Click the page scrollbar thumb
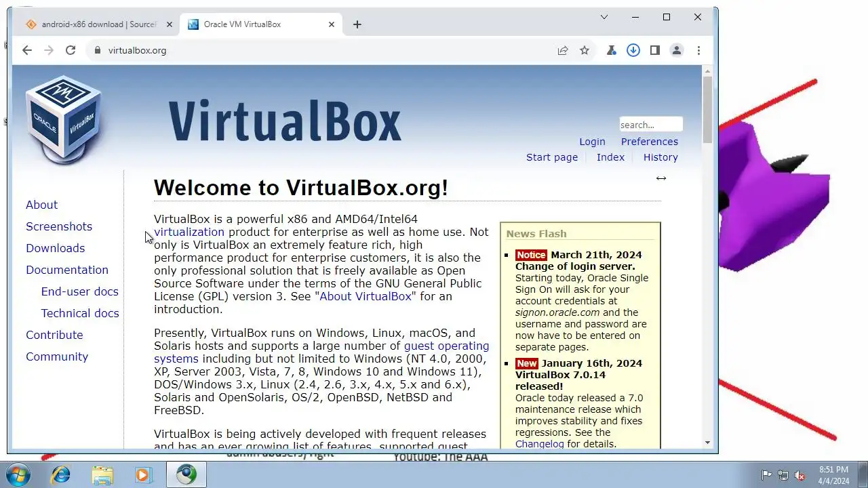Viewport: 868px width, 488px height. coord(707,109)
